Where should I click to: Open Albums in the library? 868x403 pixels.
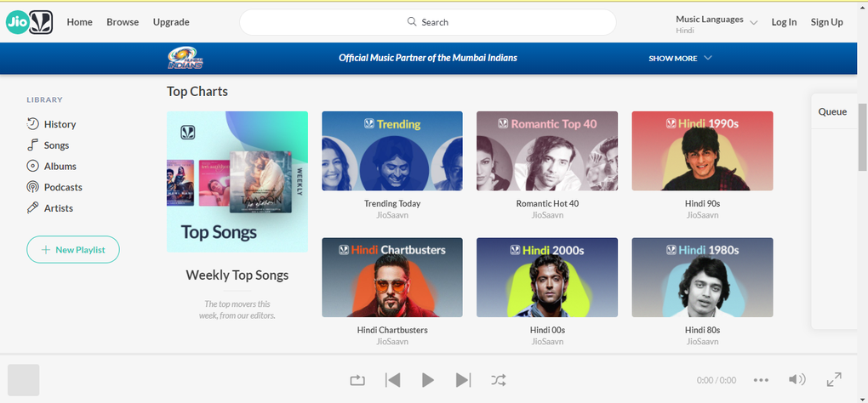[51, 167]
